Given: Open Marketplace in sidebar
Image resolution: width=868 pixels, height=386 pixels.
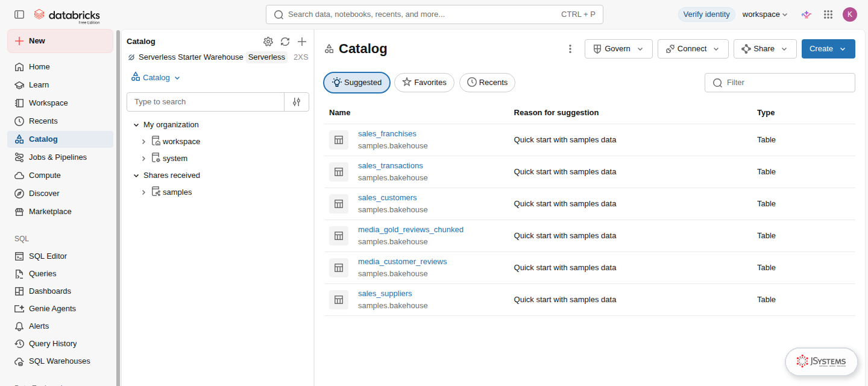Looking at the screenshot, I should click(x=60, y=212).
